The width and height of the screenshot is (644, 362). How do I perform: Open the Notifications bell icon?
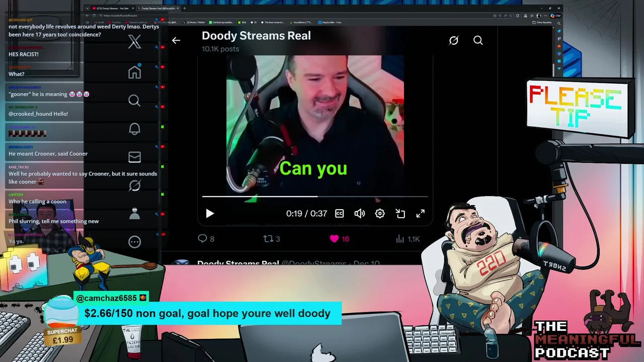tap(134, 129)
